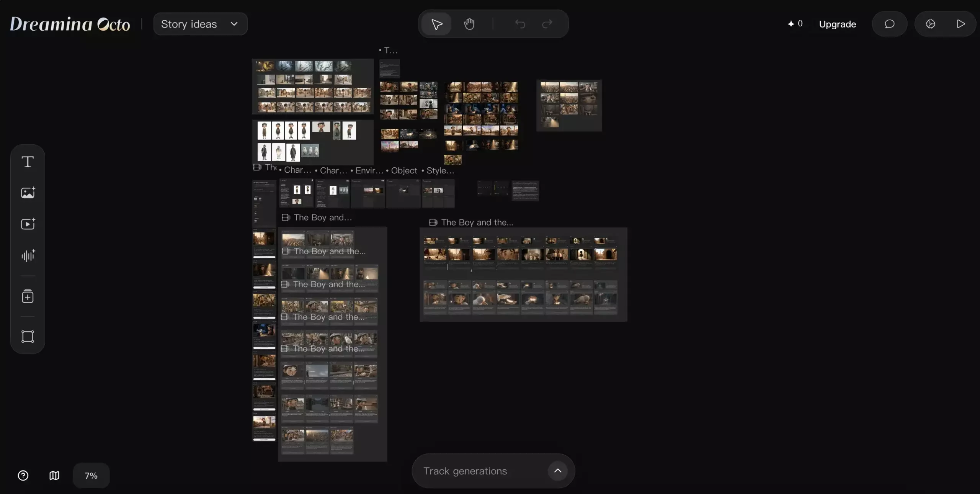Expand the Track generations panel chevron
980x494 pixels.
[x=558, y=471]
